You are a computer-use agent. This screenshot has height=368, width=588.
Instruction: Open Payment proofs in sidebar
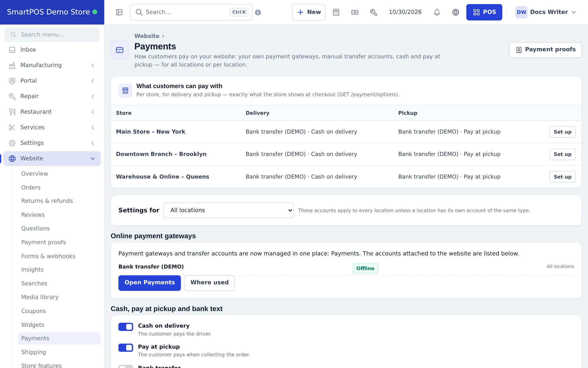tap(44, 242)
